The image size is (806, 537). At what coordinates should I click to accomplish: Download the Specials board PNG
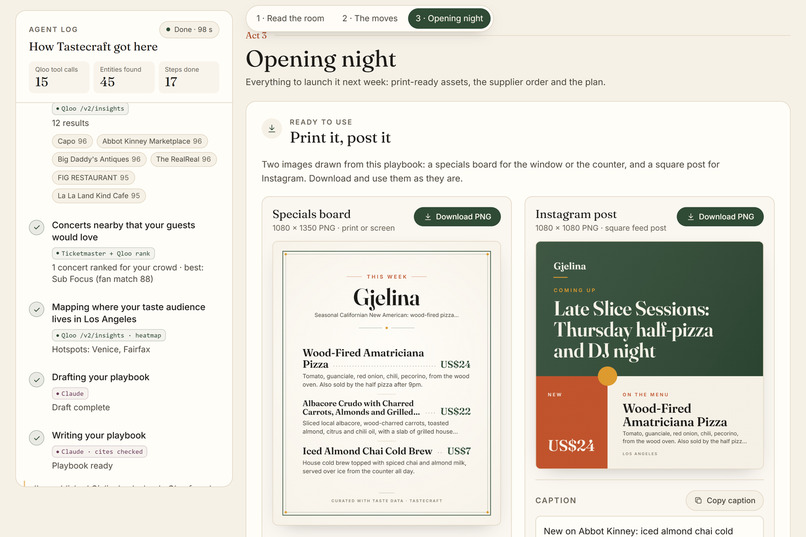coord(457,217)
